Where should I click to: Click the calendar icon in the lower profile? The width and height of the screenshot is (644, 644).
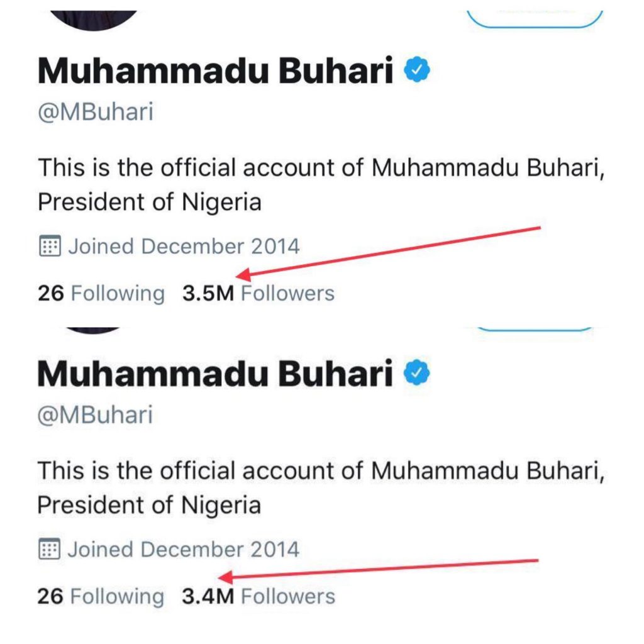pos(50,550)
